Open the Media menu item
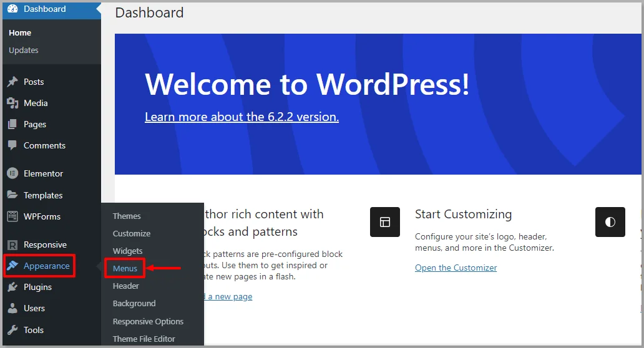644x348 pixels. [36, 103]
